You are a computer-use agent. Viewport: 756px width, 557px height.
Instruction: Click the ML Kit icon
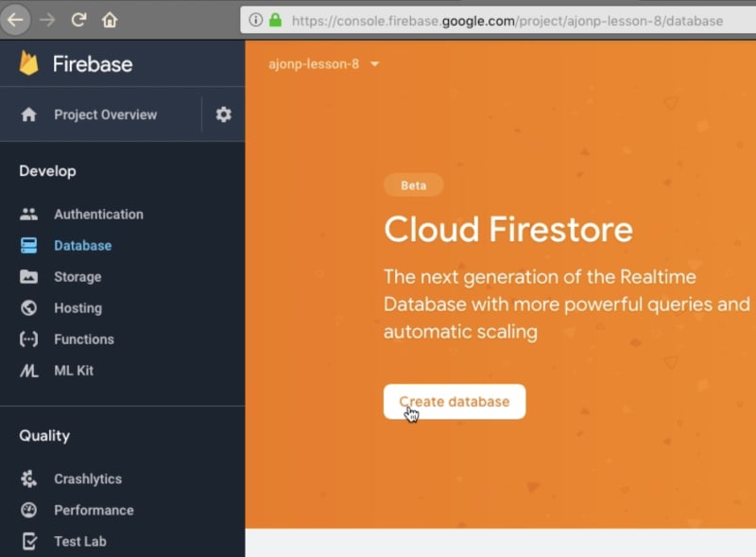(28, 370)
